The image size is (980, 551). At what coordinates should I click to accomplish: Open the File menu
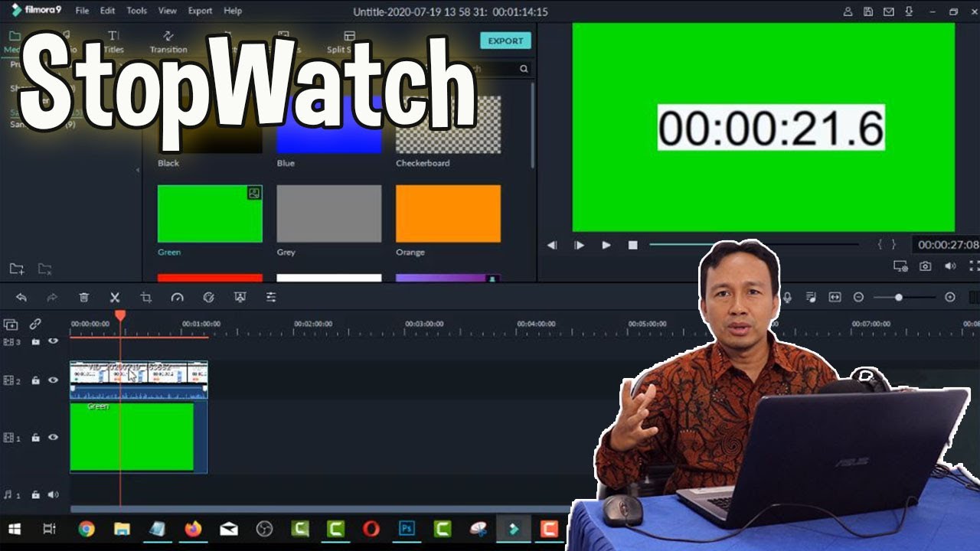(82, 11)
